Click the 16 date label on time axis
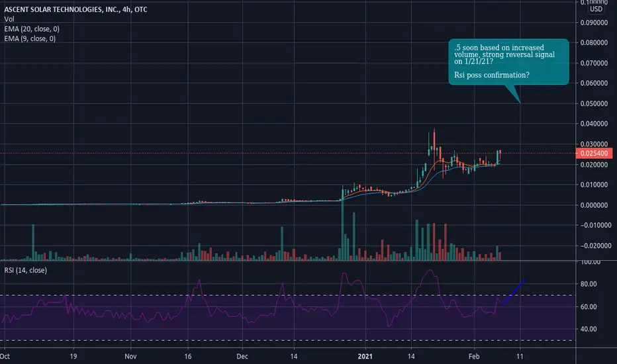The height and width of the screenshot is (364, 617). [188, 357]
